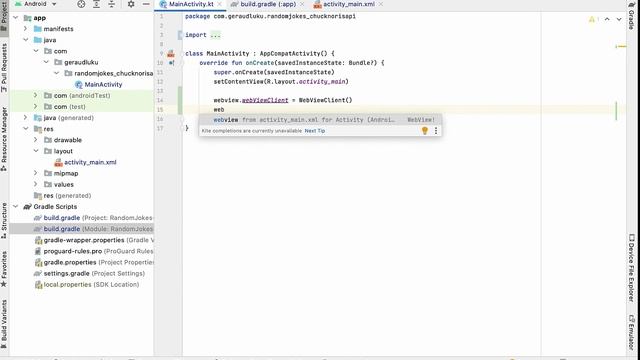Collapse the app module node
The height and width of the screenshot is (360, 640).
(x=16, y=18)
